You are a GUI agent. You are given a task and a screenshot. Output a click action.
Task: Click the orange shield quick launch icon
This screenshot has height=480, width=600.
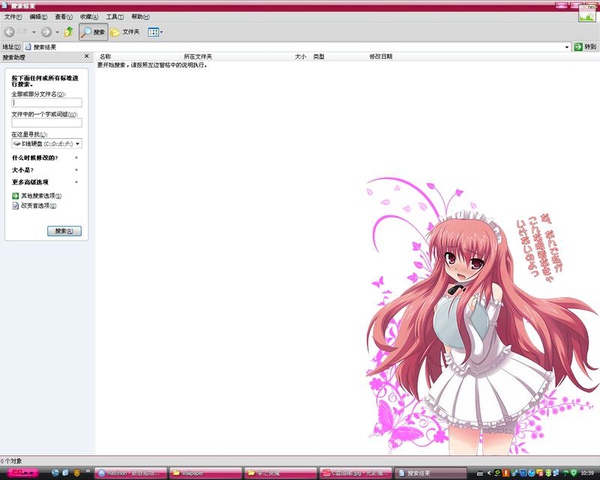[x=77, y=473]
